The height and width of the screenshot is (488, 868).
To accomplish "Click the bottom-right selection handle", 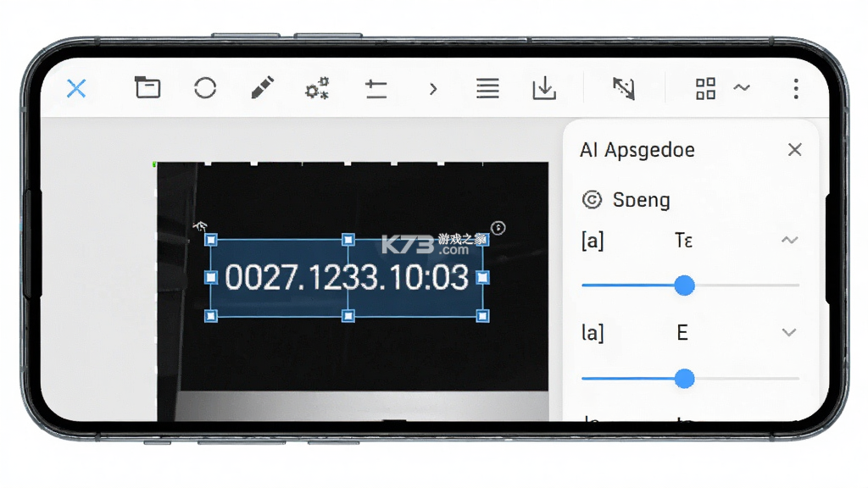I will tap(482, 316).
